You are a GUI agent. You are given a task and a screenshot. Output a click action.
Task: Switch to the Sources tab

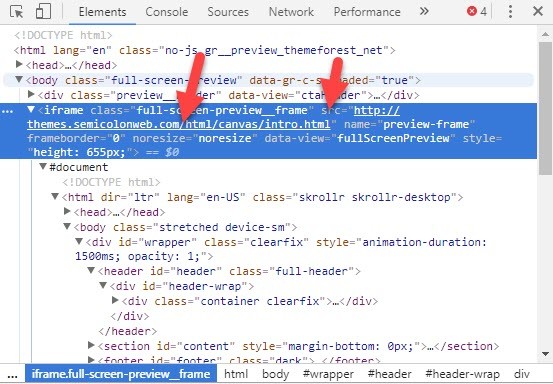click(228, 12)
